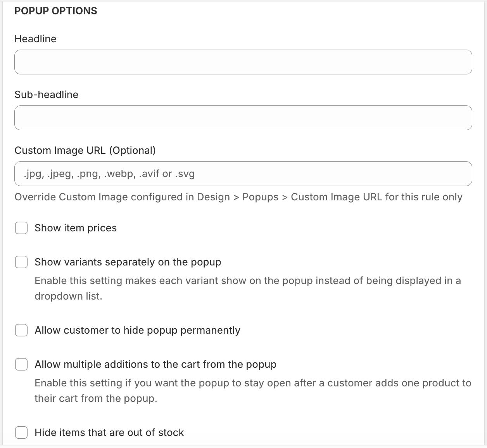The width and height of the screenshot is (487, 448).
Task: Check Allow multiple additions to the cart
Action: click(x=21, y=364)
